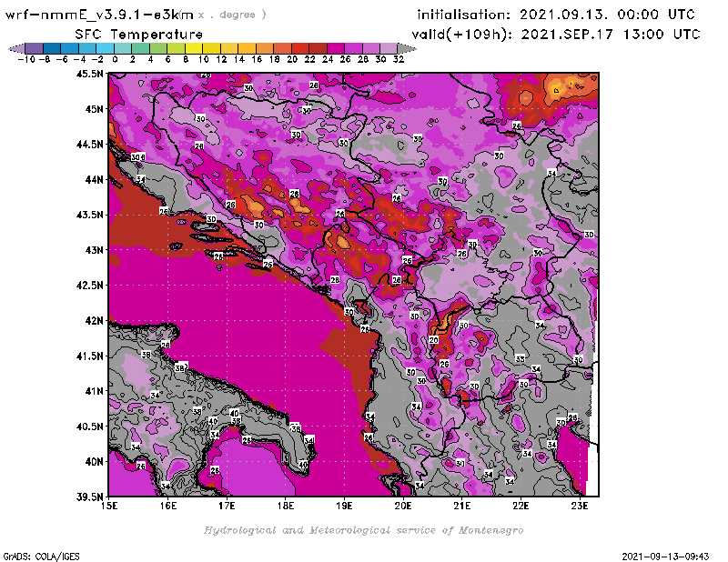This screenshot has height=562, width=728.
Task: Click the 39.5N latitude label
Action: (x=89, y=497)
